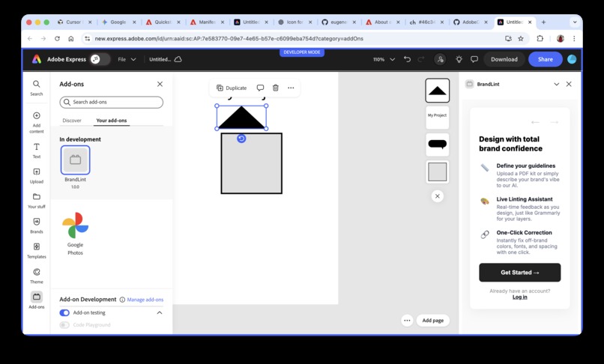Open Your stuff folder
The image size is (604, 364).
click(37, 201)
